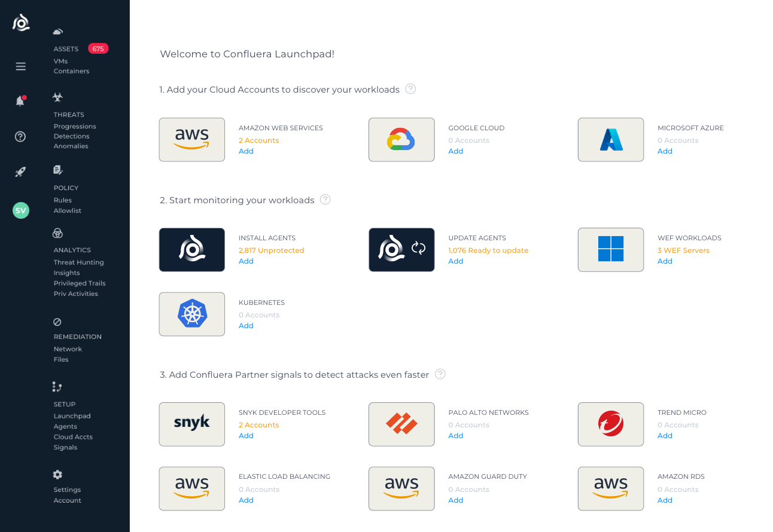Viewport: 773px width, 532px height.
Task: Open Account in sidebar
Action: pos(67,501)
